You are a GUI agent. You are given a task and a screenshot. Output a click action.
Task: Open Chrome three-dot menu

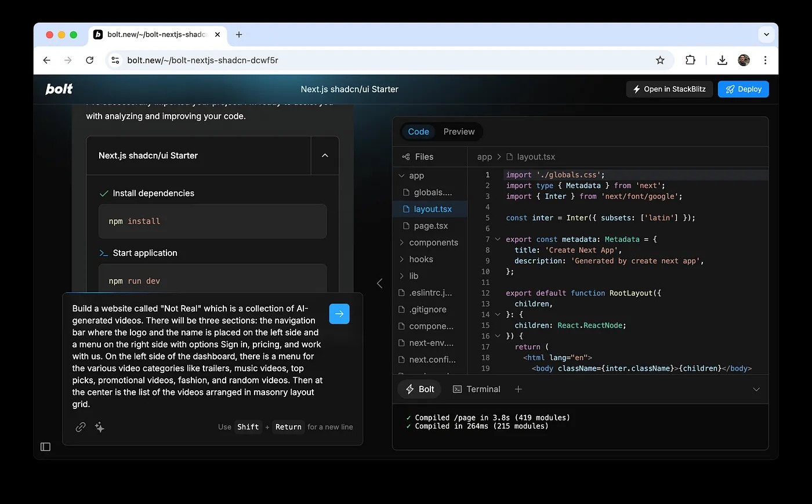765,60
